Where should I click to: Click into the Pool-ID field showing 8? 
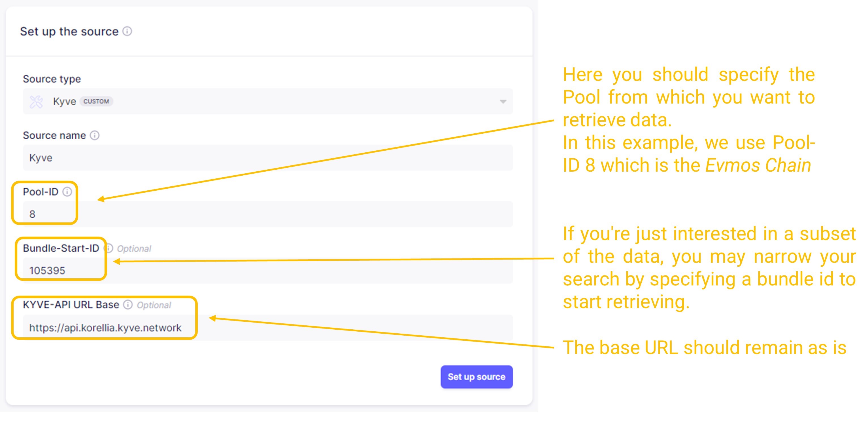tap(267, 214)
